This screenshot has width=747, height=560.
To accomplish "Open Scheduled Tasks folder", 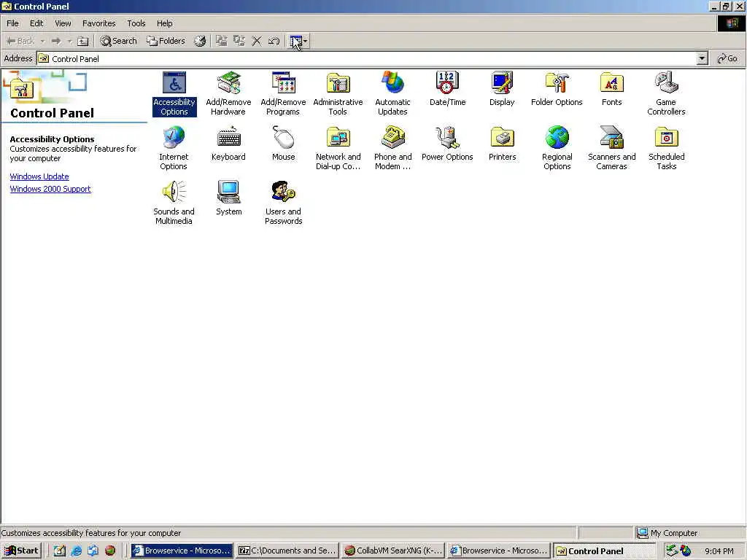I will click(x=666, y=148).
